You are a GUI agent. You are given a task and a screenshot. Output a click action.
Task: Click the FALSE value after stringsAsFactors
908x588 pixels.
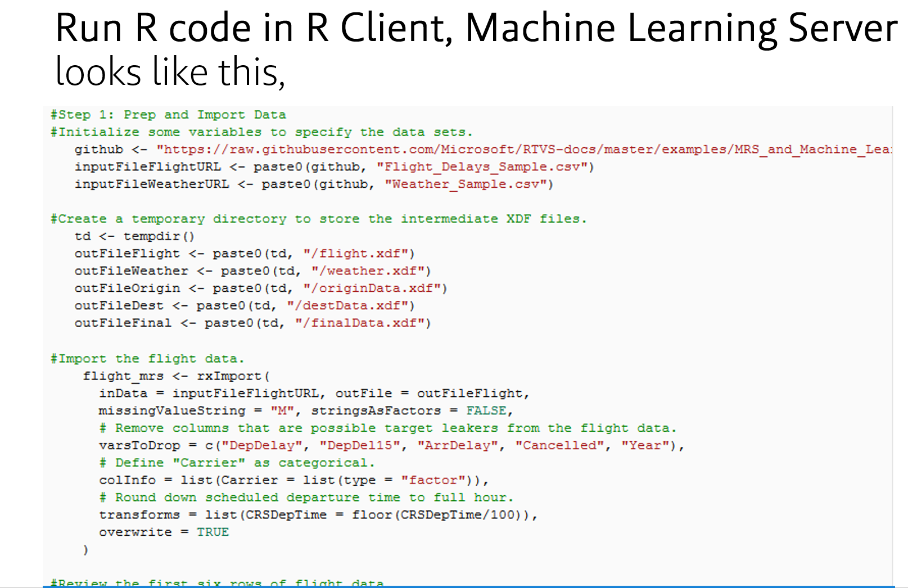[486, 411]
